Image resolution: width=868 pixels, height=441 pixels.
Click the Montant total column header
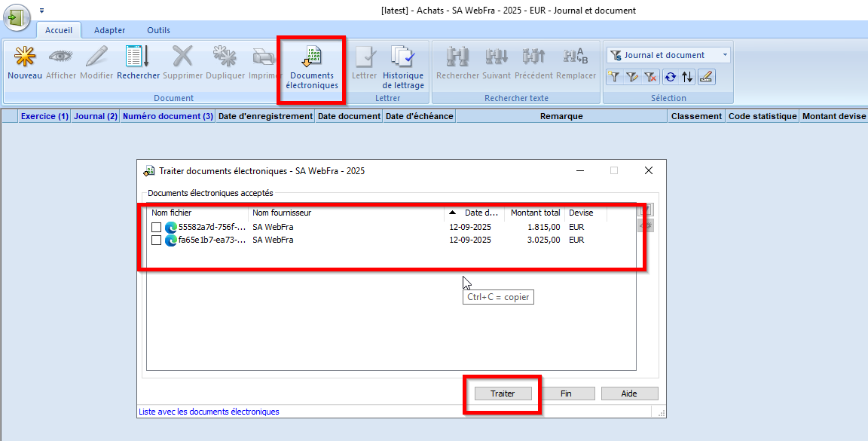pos(535,213)
